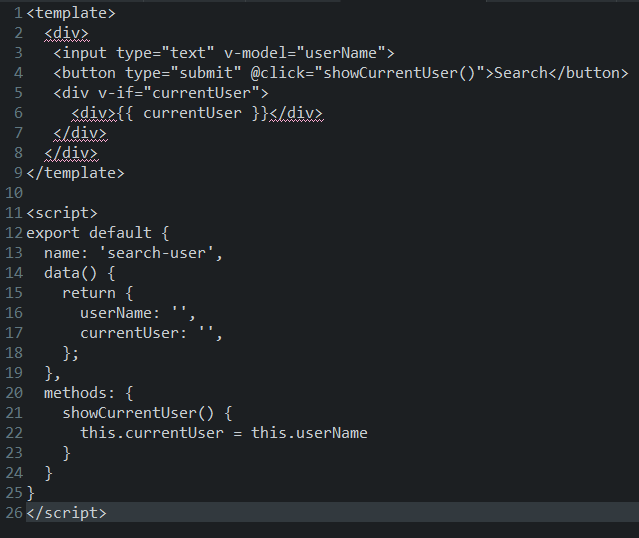
Task: Click showCurrentUser() definition on line 21
Action: [x=138, y=413]
